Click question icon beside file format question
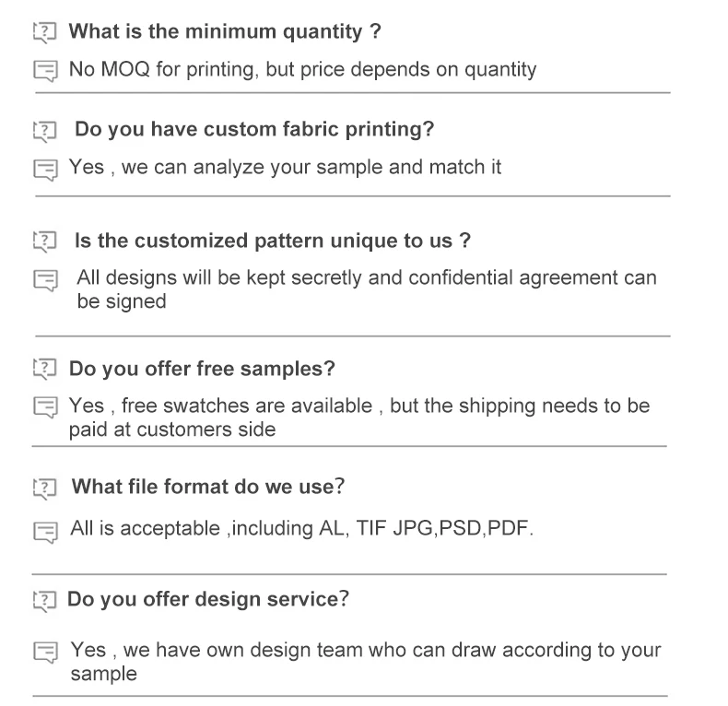The height and width of the screenshot is (706, 728). tap(44, 488)
